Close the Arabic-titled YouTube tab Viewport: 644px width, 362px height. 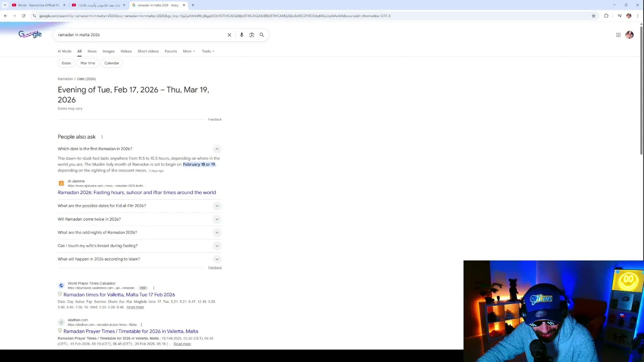click(x=124, y=5)
